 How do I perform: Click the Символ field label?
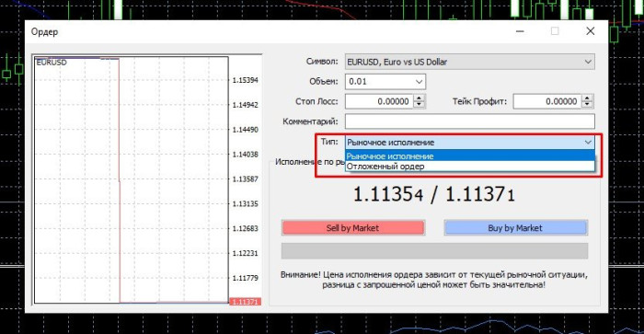[x=322, y=62]
